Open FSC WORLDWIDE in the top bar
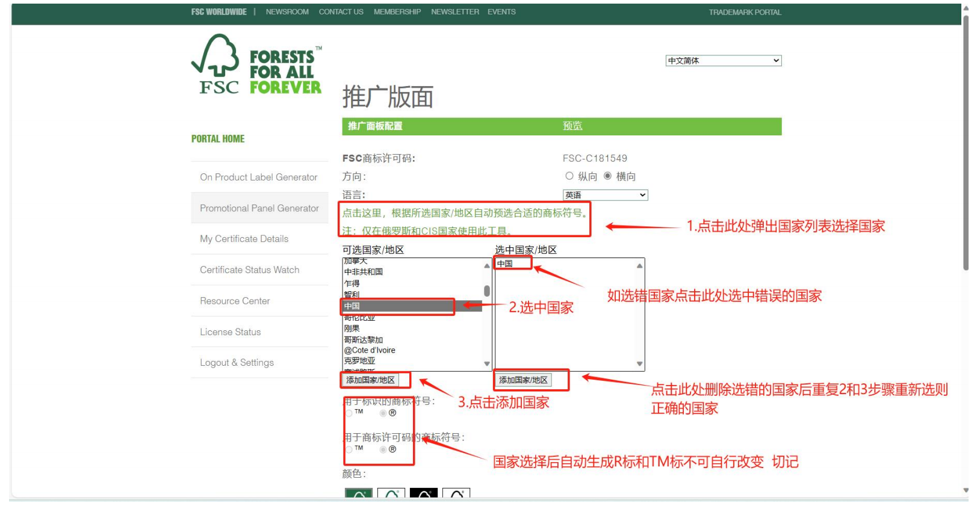The width and height of the screenshot is (980, 506). [x=219, y=12]
